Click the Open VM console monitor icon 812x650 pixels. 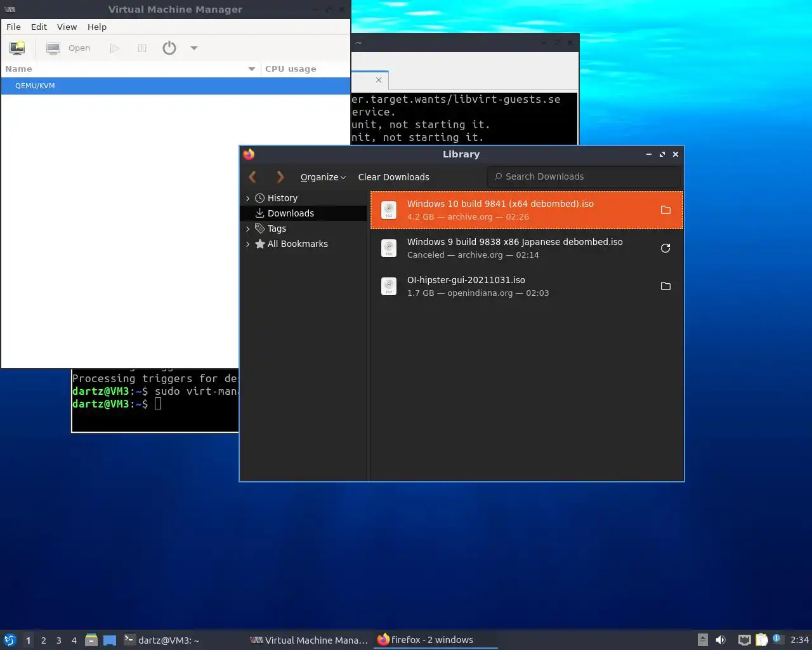point(53,48)
